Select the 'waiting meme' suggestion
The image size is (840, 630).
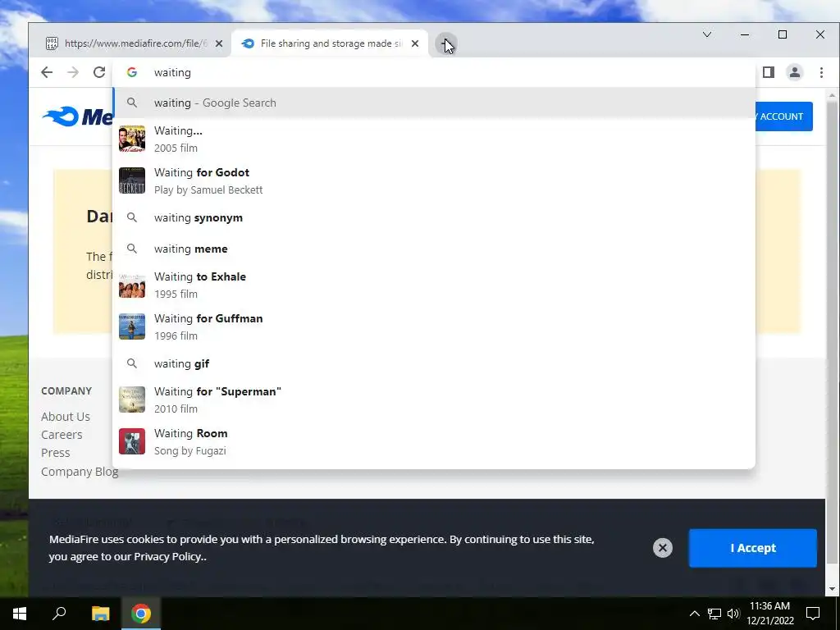[x=434, y=249]
